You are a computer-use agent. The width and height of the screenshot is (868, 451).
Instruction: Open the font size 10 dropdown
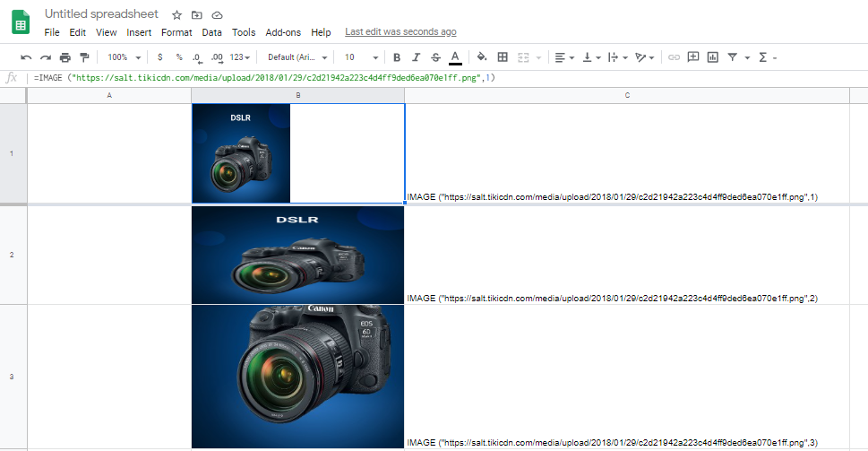pyautogui.click(x=361, y=57)
